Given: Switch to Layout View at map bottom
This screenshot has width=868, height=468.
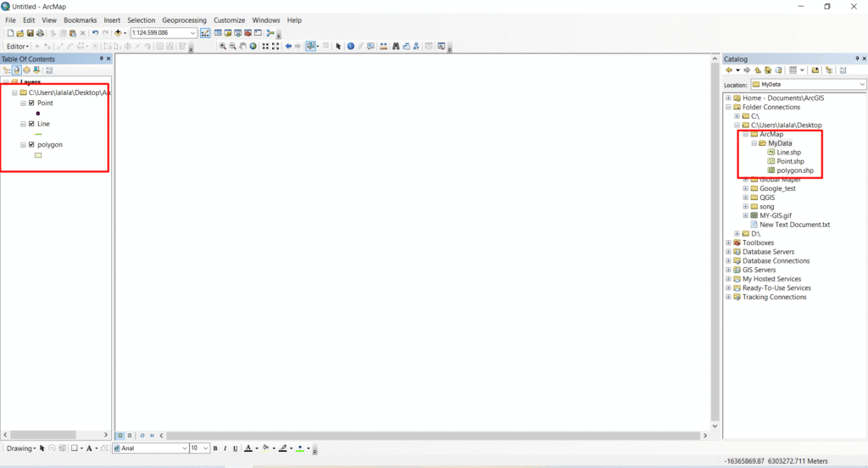Looking at the screenshot, I should tap(130, 436).
